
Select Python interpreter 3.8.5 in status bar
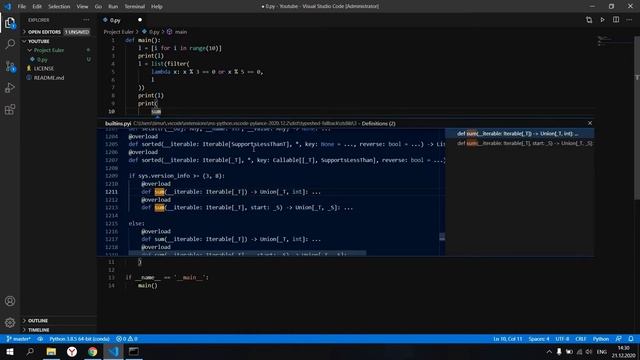80,339
